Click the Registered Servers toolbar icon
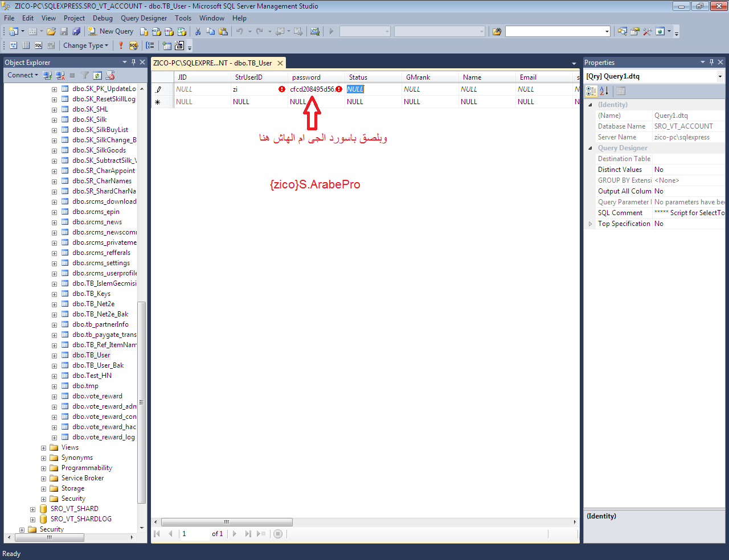Image resolution: width=729 pixels, height=560 pixels. (622, 31)
